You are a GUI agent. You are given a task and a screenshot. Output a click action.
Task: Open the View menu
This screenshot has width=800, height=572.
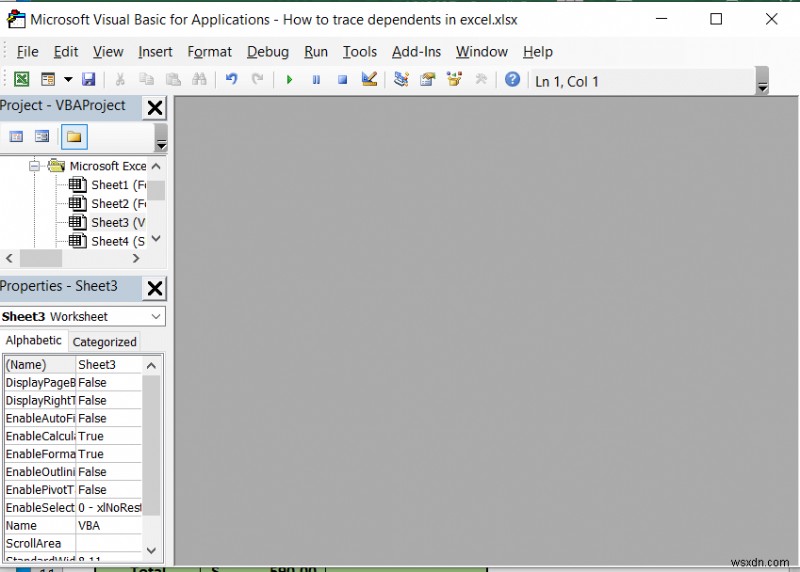tap(108, 52)
